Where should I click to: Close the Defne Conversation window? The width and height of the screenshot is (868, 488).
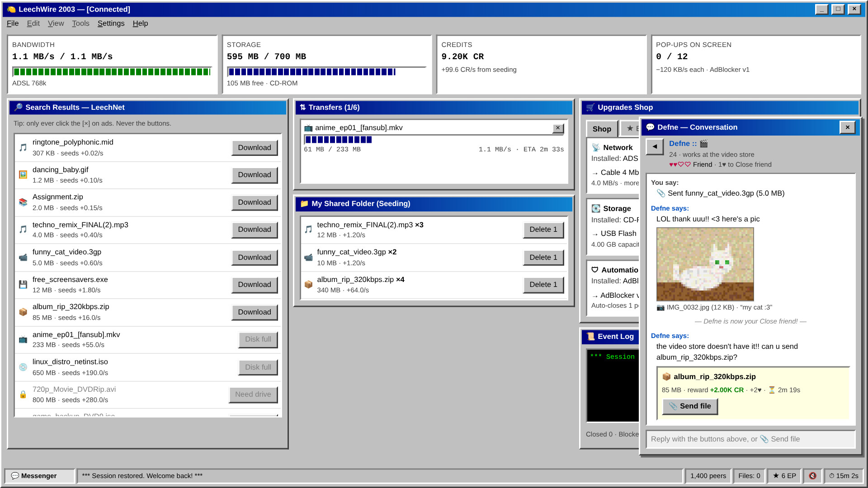tap(848, 127)
